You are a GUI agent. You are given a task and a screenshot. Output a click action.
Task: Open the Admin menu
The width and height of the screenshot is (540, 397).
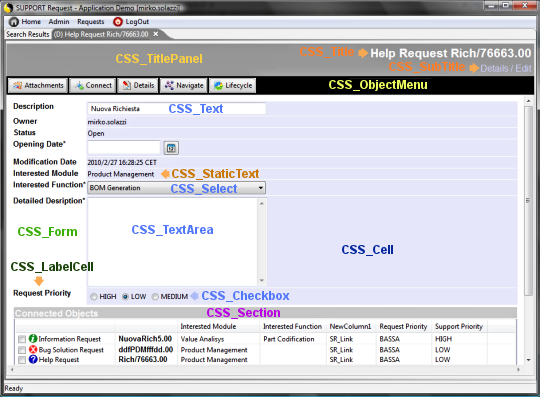tap(59, 22)
